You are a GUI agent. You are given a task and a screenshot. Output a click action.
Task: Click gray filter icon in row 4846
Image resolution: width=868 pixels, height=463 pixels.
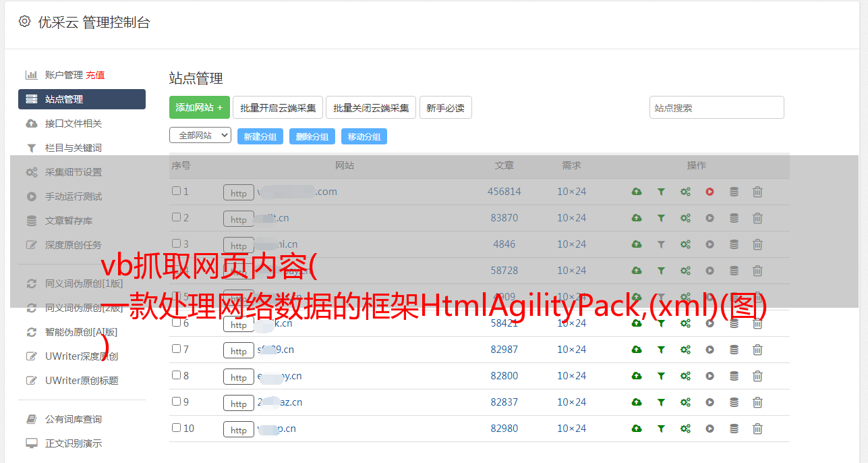pos(661,244)
